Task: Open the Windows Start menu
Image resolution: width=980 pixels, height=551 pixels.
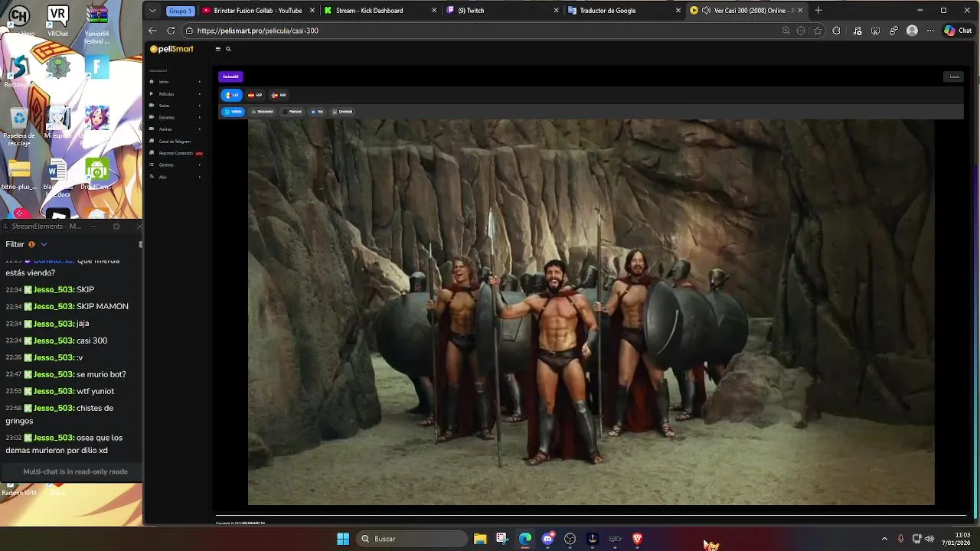Action: click(343, 539)
